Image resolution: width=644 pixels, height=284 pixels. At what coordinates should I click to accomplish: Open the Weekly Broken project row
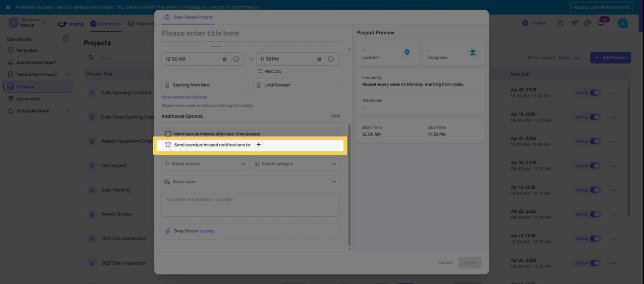coord(116,214)
